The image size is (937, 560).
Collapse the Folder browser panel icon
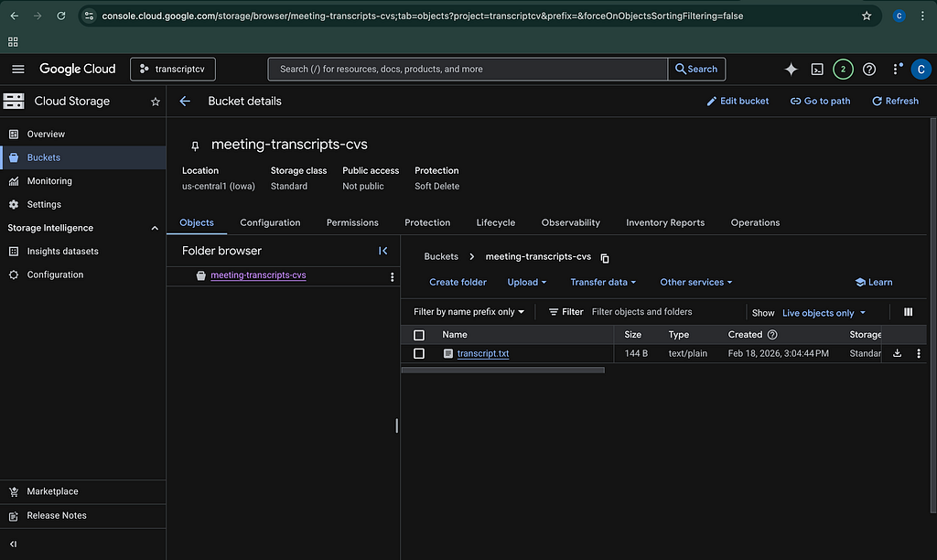point(383,251)
